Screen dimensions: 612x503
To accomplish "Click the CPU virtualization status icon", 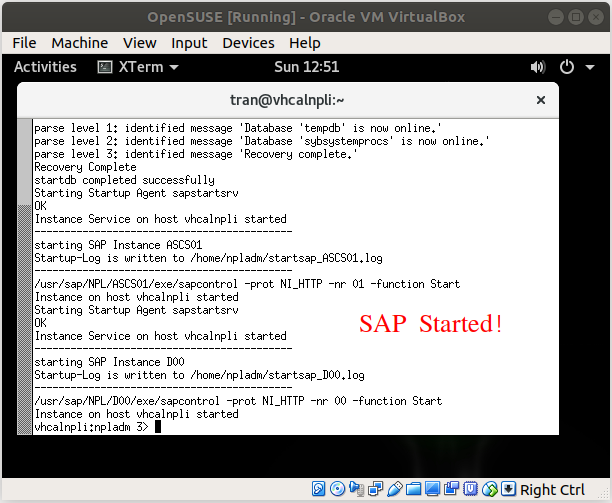I will (470, 489).
